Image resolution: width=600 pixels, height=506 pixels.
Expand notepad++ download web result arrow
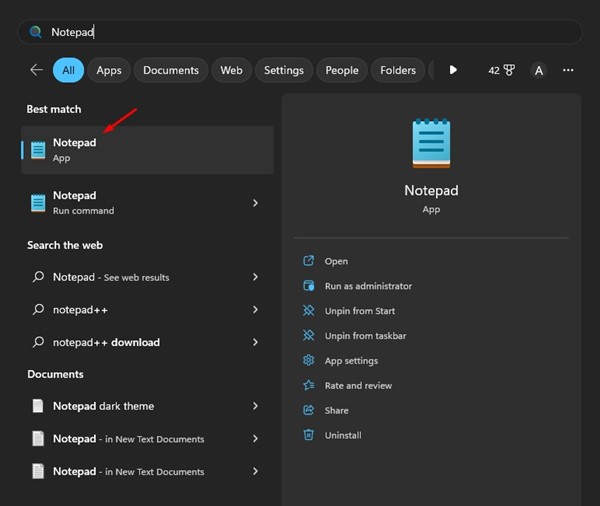click(255, 342)
